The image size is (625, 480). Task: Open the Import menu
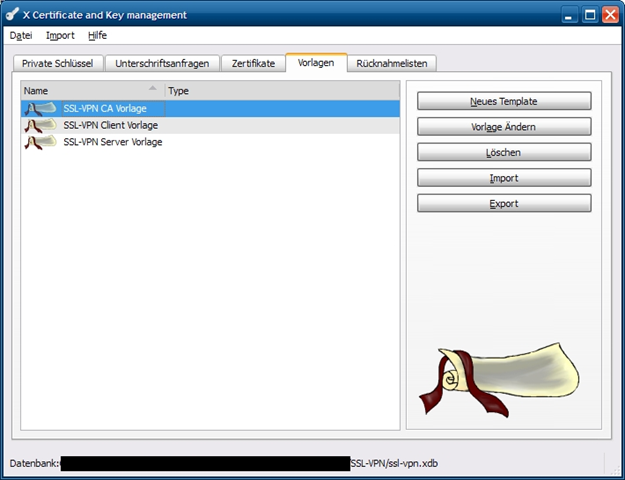[60, 35]
